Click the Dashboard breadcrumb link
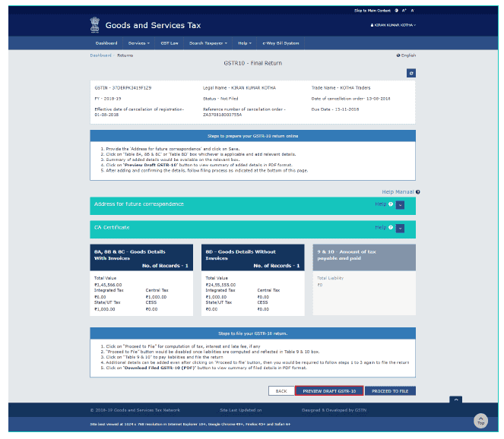The image size is (504, 439). 100,55
